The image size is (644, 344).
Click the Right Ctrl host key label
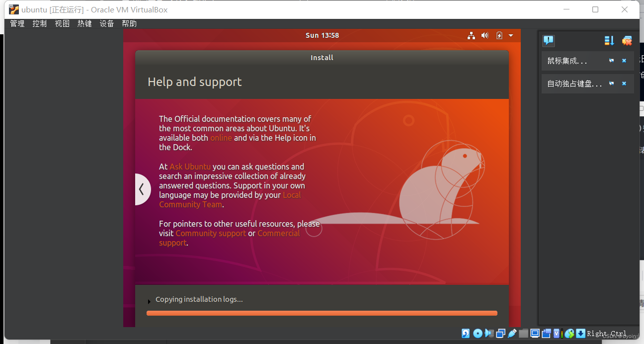pos(607,334)
